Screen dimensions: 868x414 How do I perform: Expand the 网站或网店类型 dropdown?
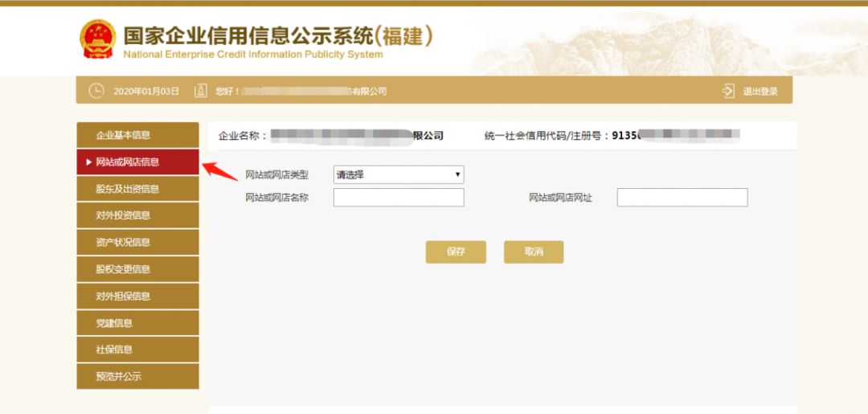coord(399,174)
